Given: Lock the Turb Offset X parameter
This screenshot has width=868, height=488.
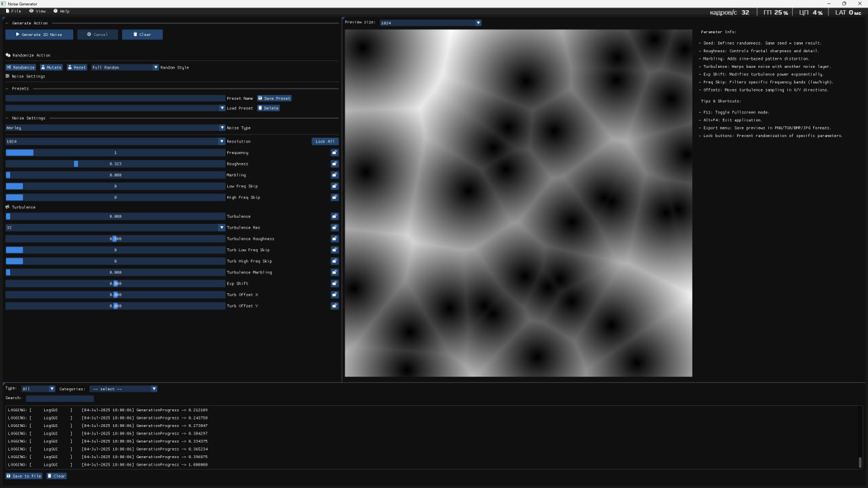Looking at the screenshot, I should tap(334, 295).
